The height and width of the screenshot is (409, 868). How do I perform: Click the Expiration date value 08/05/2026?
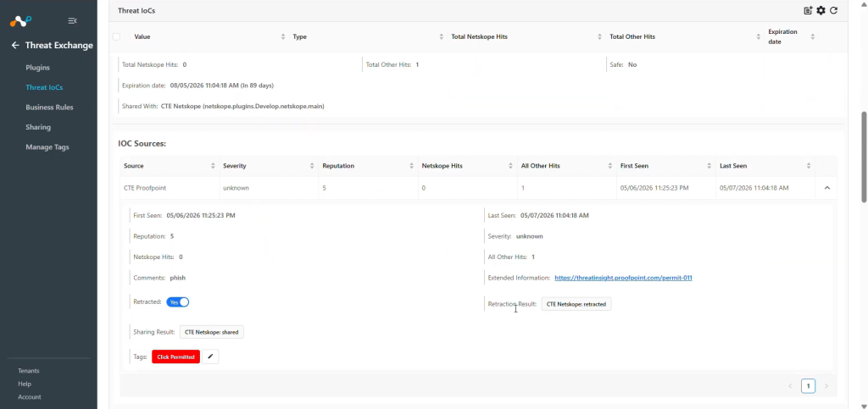tap(220, 86)
